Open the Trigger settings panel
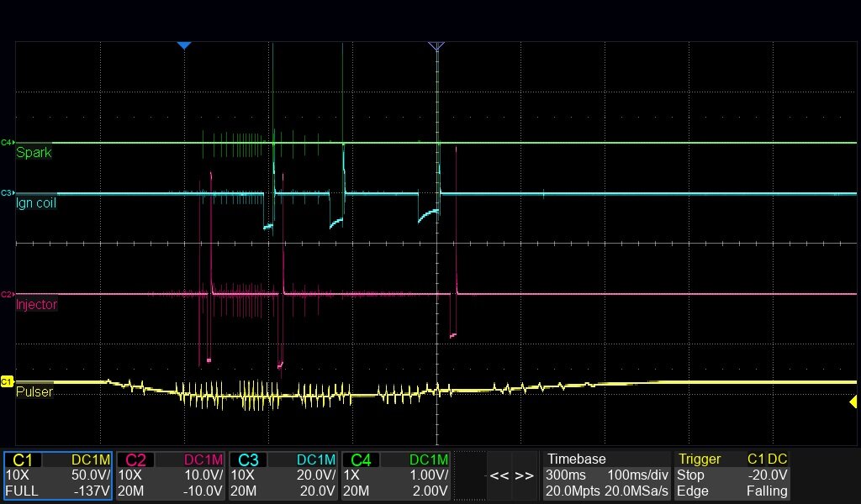Screen dimensions: 861x504 pyautogui.click(x=732, y=475)
